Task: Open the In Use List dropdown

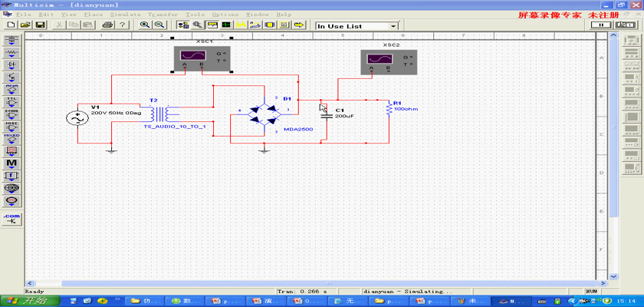Action: (393, 26)
